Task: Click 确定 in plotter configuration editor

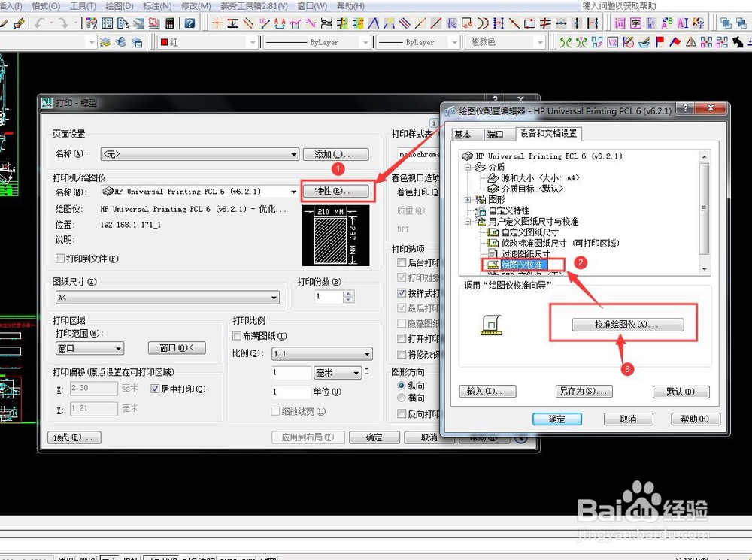Action: pyautogui.click(x=556, y=419)
